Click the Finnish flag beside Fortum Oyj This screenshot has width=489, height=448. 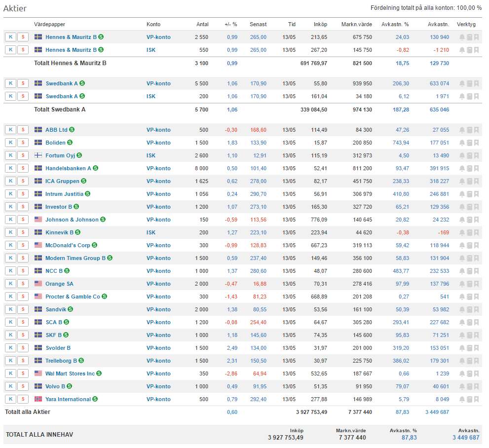pyautogui.click(x=38, y=155)
